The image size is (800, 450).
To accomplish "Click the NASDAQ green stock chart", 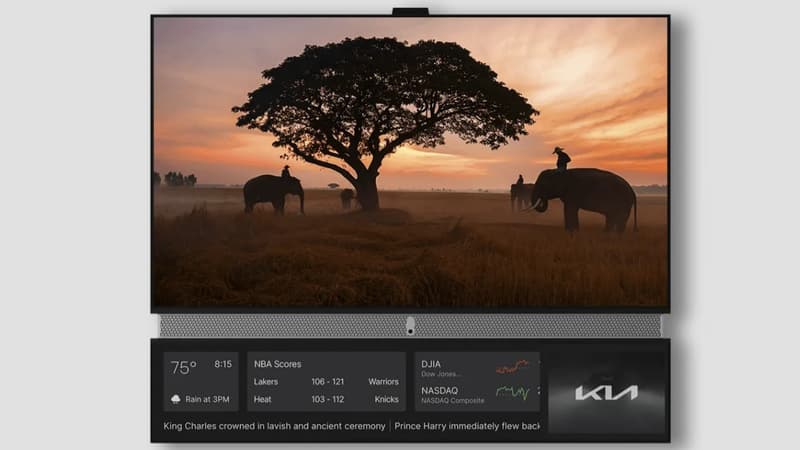I will pyautogui.click(x=513, y=392).
